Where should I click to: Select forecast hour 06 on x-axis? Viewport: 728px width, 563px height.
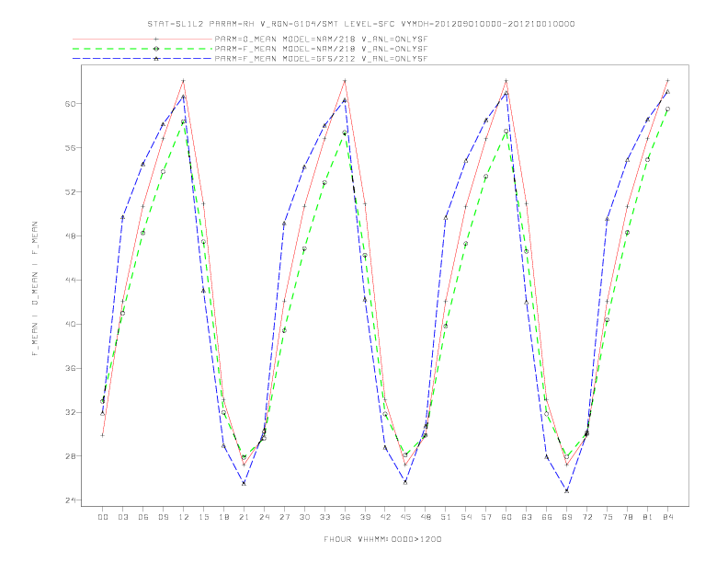tap(143, 517)
